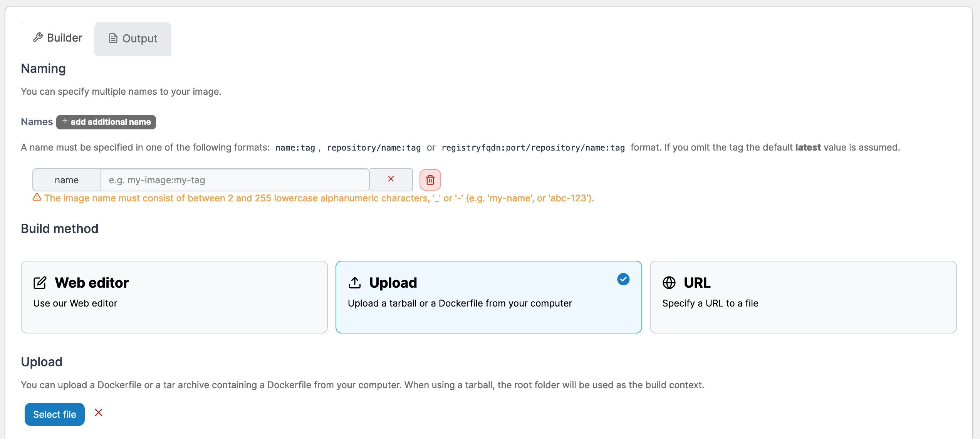Click the blue checkmark on Upload card
This screenshot has width=980, height=439.
(623, 279)
